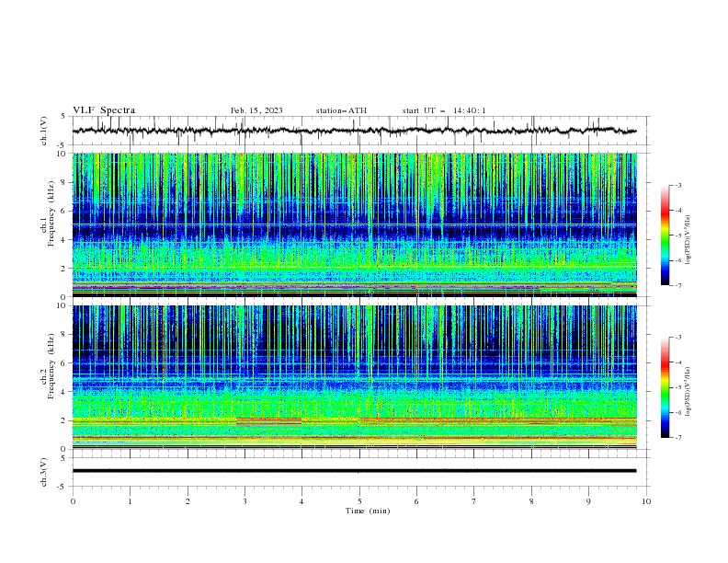The width and height of the screenshot is (728, 563).
Task: Click the "-7" tick on ch.2 color bar
Action: point(678,438)
